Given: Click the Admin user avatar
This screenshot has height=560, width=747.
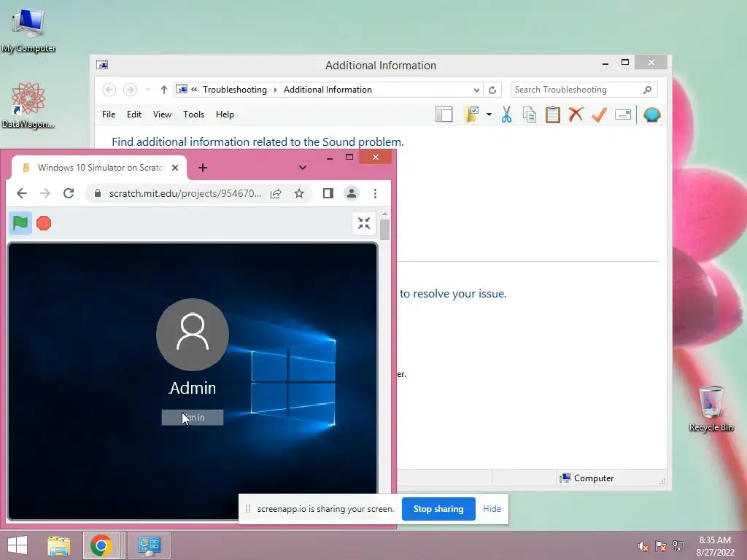Looking at the screenshot, I should (x=193, y=334).
